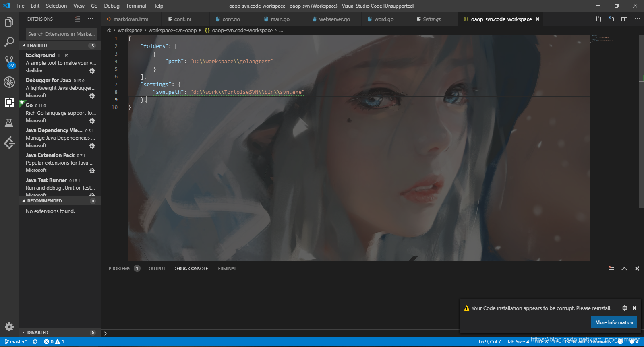Split the editor to the right
644x347 pixels.
click(624, 19)
